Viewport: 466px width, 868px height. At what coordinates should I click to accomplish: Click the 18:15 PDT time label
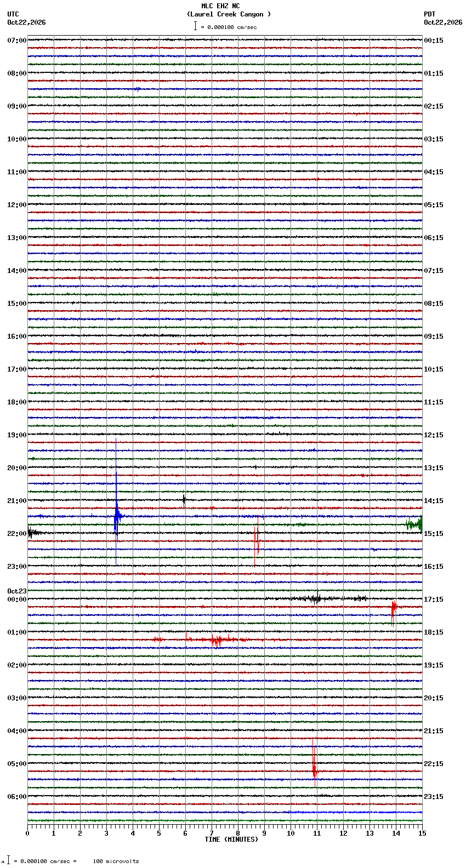pos(434,632)
